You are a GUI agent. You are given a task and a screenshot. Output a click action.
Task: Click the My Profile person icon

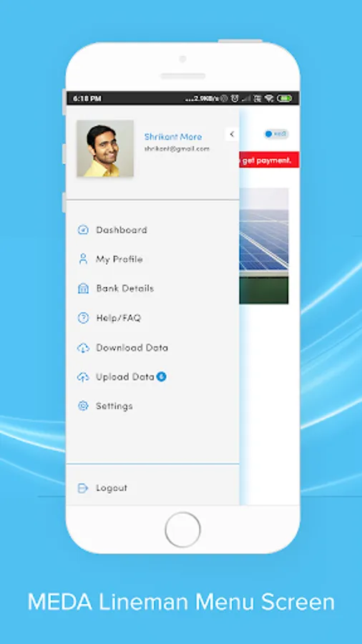coord(83,259)
